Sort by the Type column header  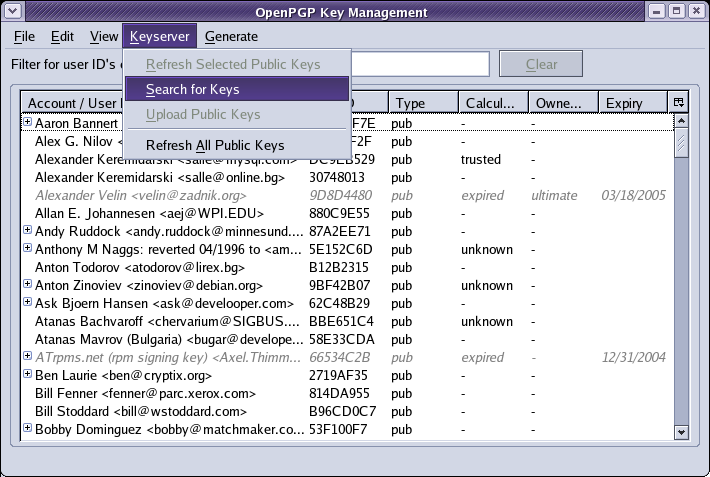[x=423, y=103]
